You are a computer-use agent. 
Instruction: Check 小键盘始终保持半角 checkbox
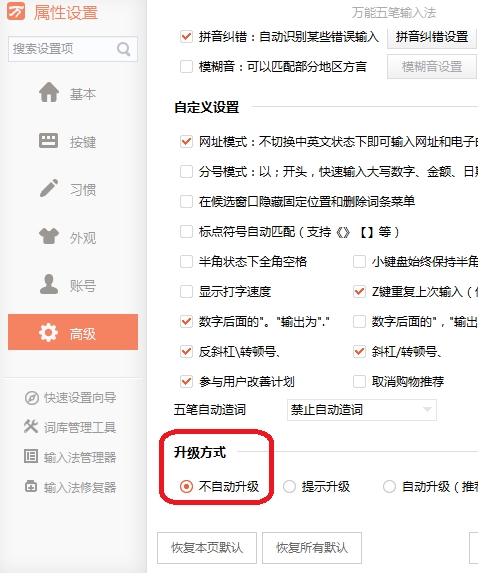[359, 262]
